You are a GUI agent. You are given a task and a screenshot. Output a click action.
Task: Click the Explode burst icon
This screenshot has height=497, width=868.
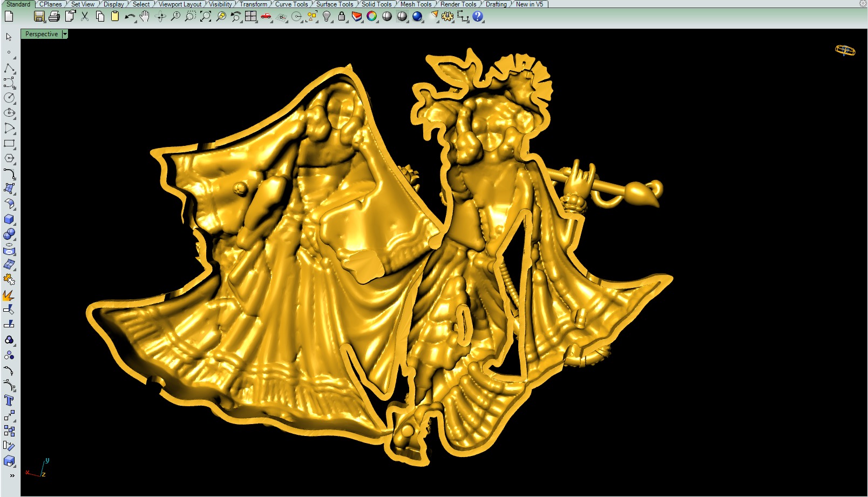(9, 295)
